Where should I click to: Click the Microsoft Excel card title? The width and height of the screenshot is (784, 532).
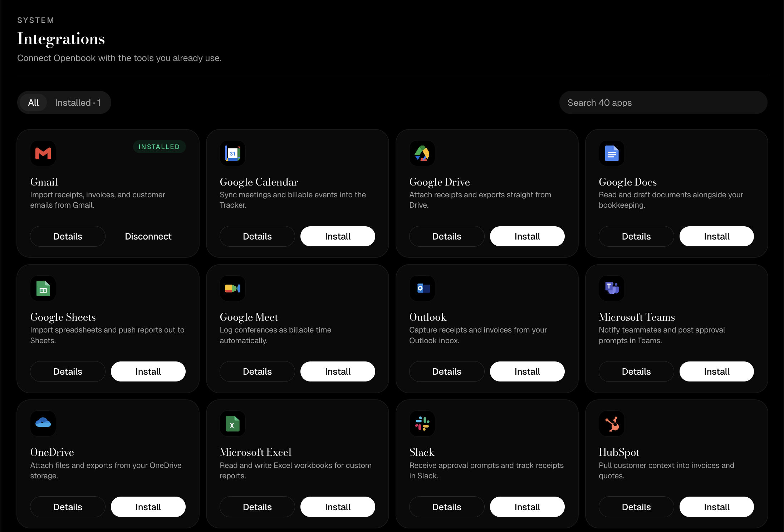point(256,452)
